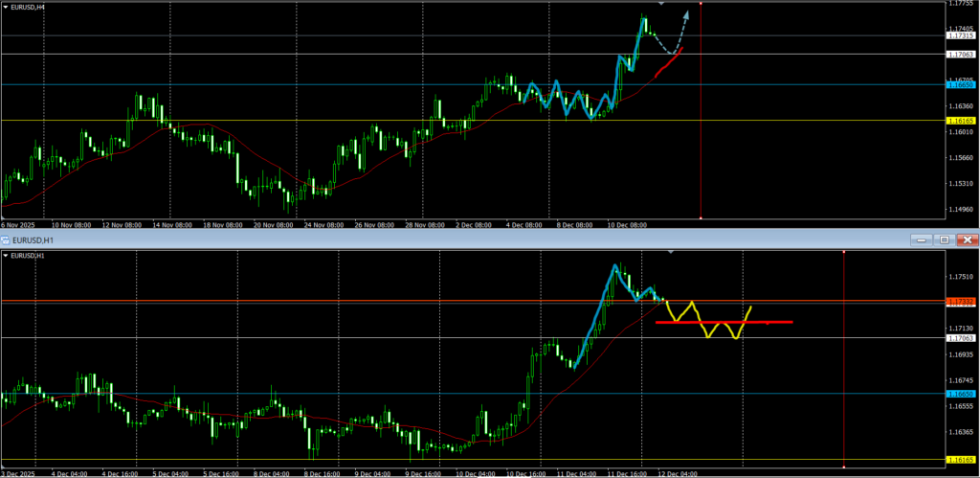Click the chart shift triangle on H4 chart
Image resolution: width=980 pixels, height=478 pixels.
[661, 4]
